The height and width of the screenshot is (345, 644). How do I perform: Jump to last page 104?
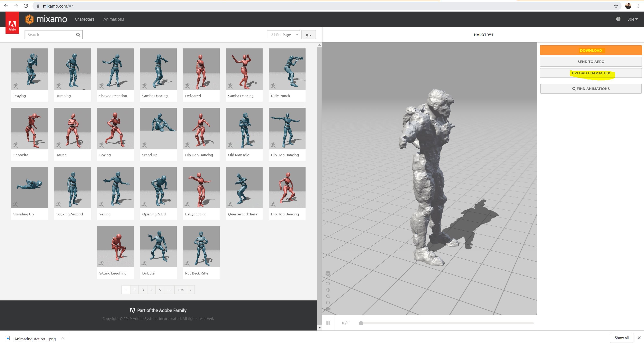[181, 290]
